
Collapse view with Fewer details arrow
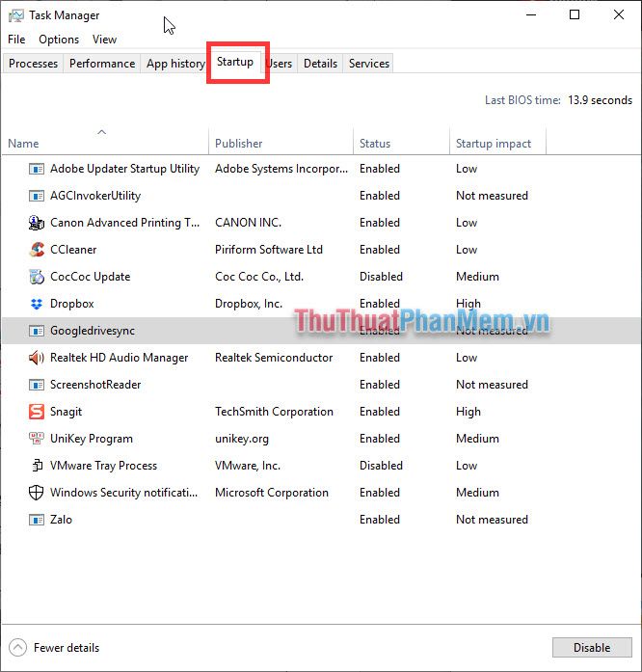(17, 648)
